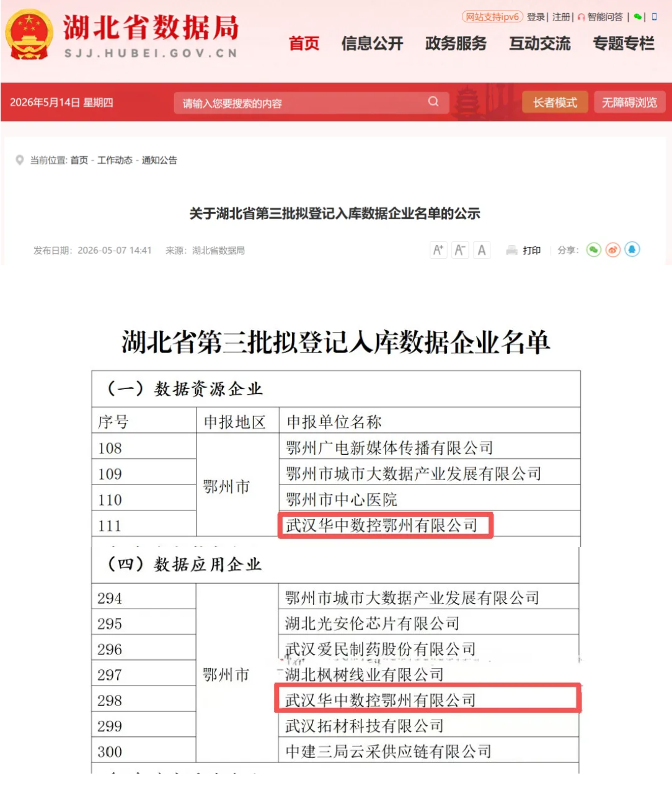Click serial number 108

(x=110, y=448)
